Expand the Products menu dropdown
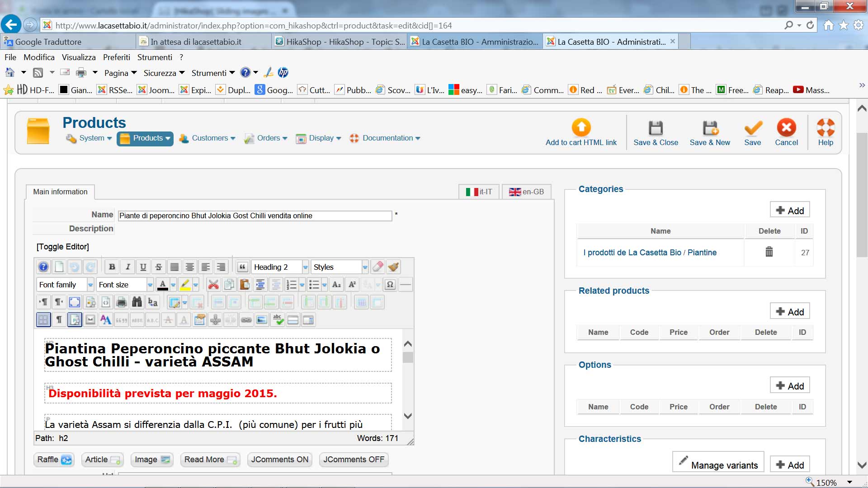Image resolution: width=868 pixels, height=488 pixels. [145, 138]
